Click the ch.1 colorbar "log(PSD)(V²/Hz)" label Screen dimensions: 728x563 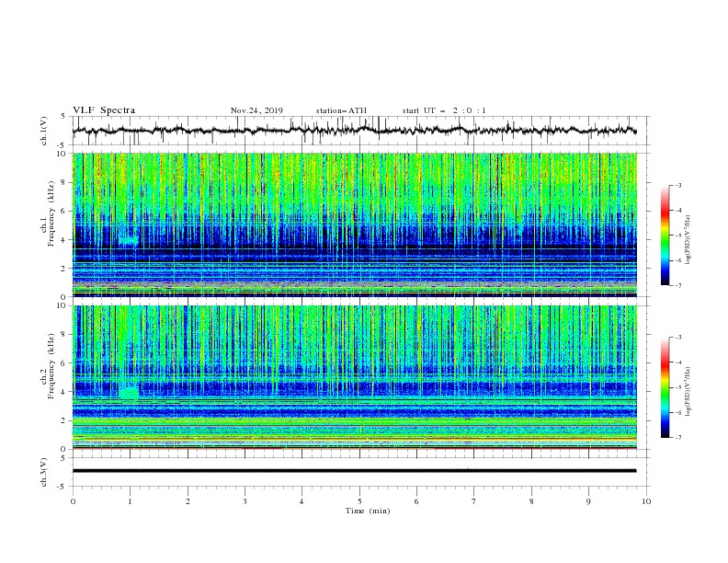click(688, 240)
